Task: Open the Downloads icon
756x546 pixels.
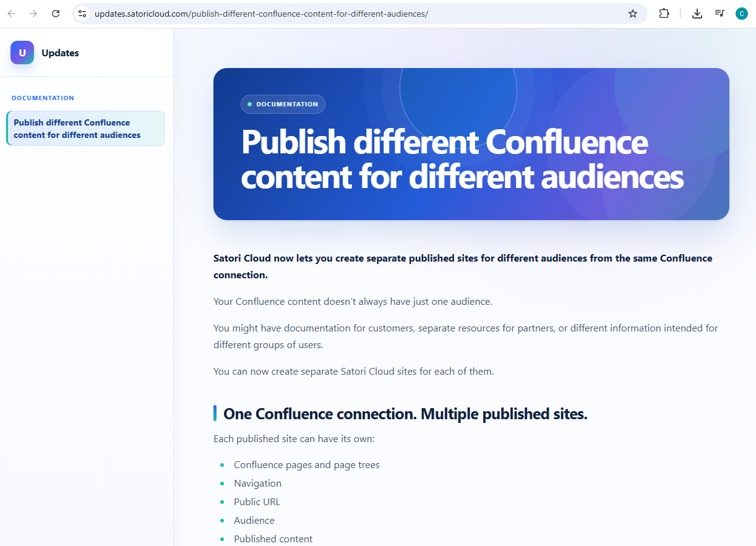Action: tap(697, 14)
